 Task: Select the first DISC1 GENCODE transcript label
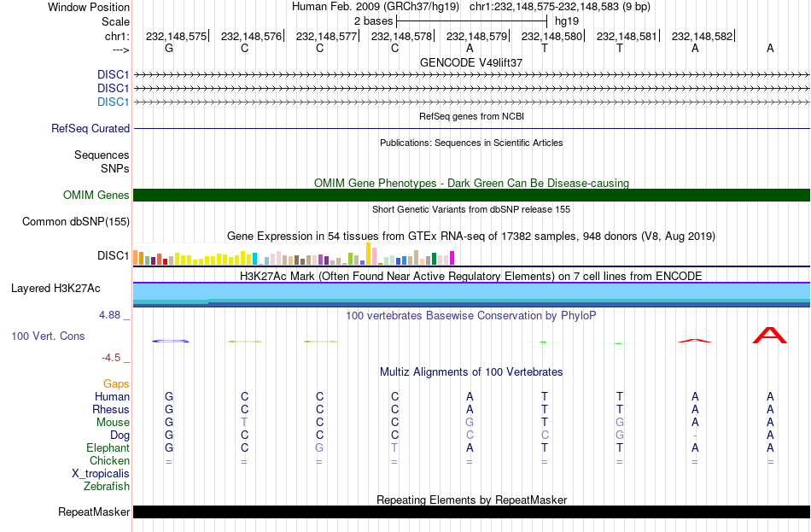(x=113, y=74)
